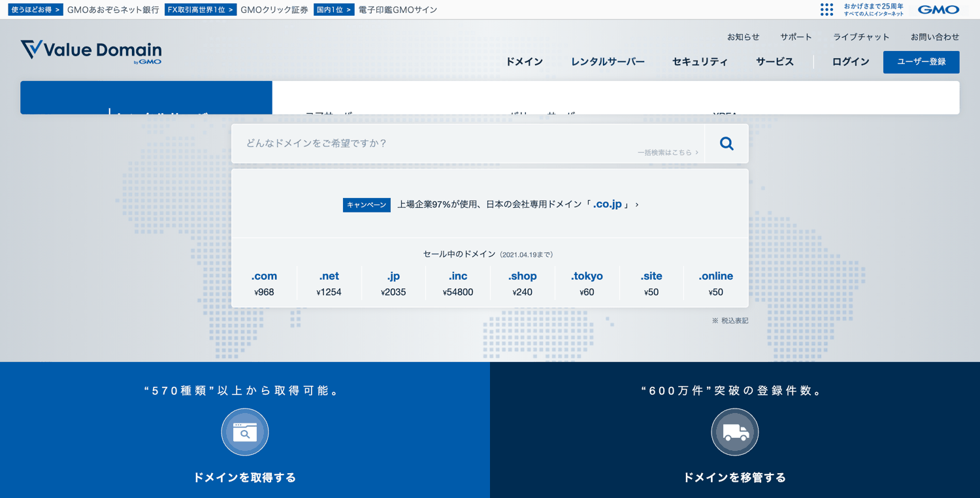The image size is (980, 498).
Task: Click the ドメインを移管する panel heading
Action: pos(735,478)
